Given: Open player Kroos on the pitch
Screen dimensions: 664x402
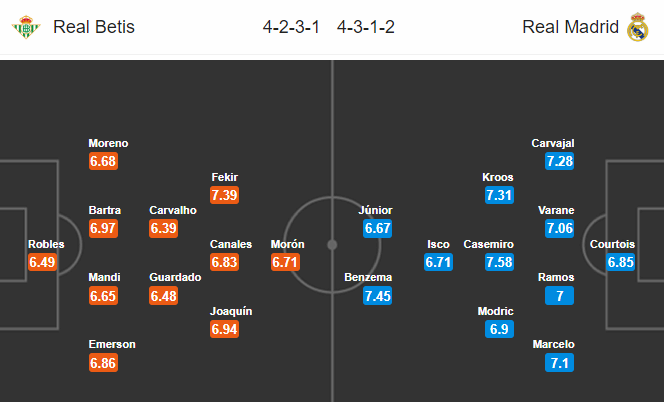Looking at the screenshot, I should coord(498,177).
